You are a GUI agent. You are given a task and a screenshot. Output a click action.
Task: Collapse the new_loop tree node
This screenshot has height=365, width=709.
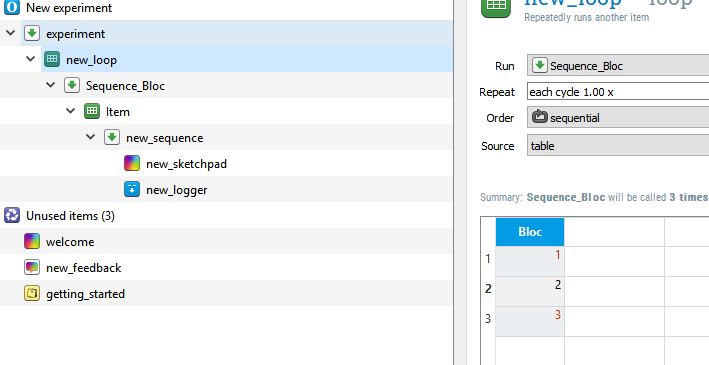coord(31,59)
